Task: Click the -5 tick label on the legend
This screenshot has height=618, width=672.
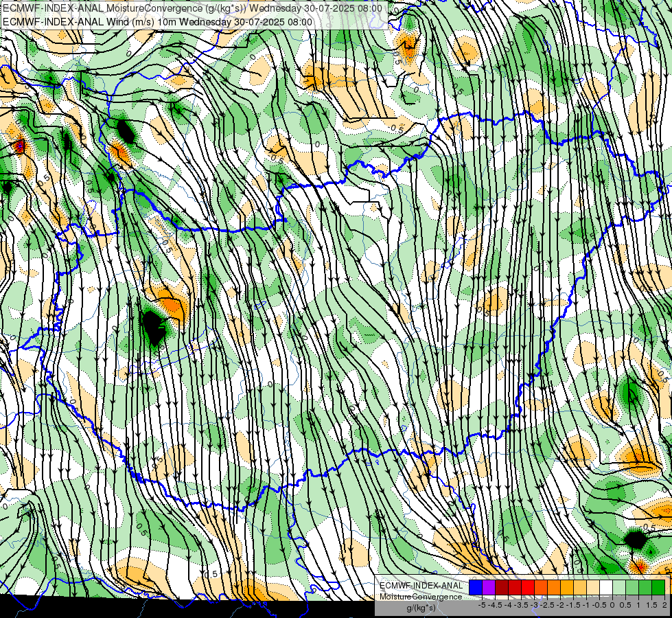Action: [x=482, y=605]
